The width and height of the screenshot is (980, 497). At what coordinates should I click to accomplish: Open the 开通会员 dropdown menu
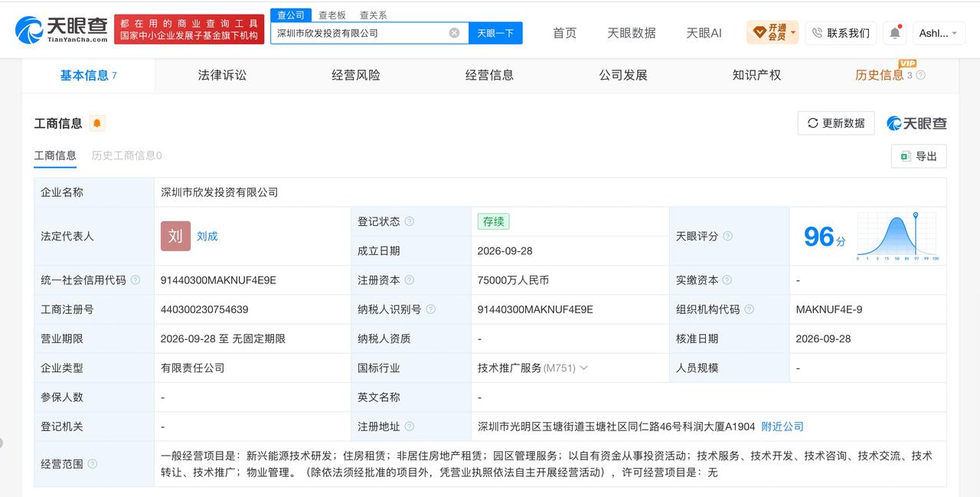773,33
